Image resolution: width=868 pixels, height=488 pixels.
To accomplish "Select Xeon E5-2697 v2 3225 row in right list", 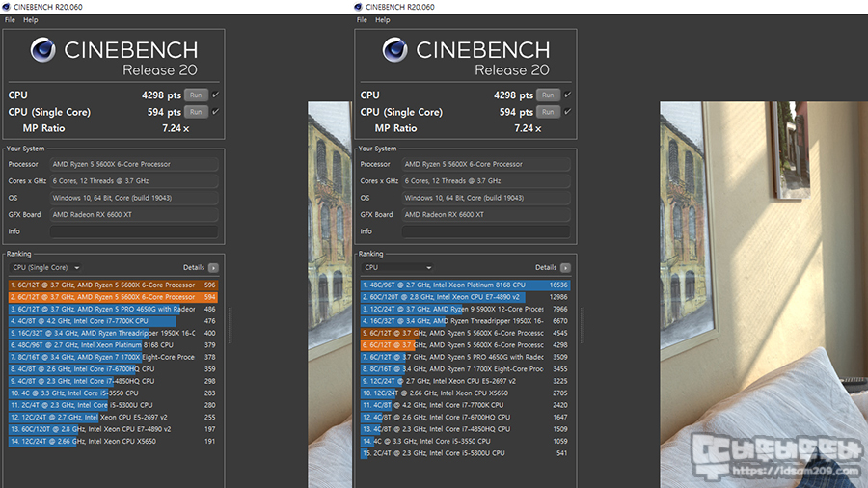I will click(465, 381).
